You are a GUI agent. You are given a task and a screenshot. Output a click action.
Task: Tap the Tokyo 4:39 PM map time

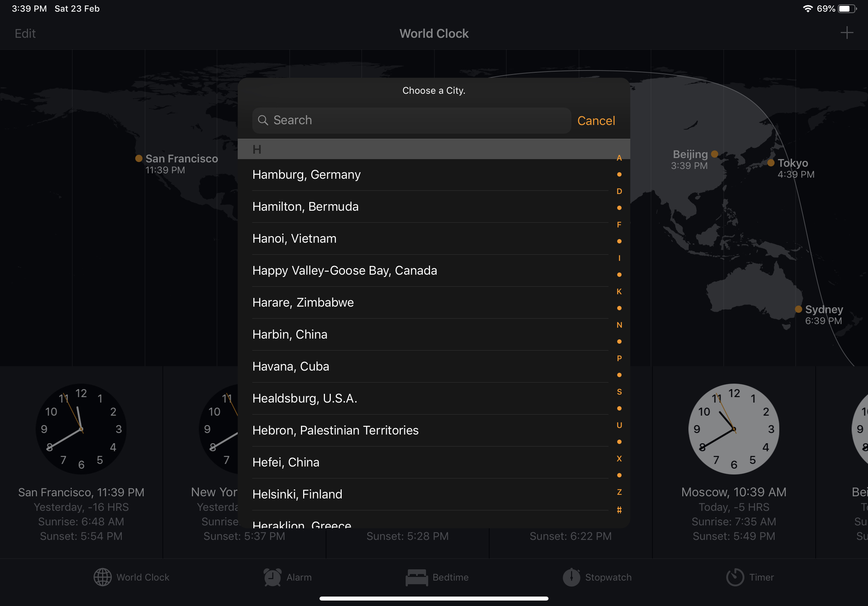[796, 174]
